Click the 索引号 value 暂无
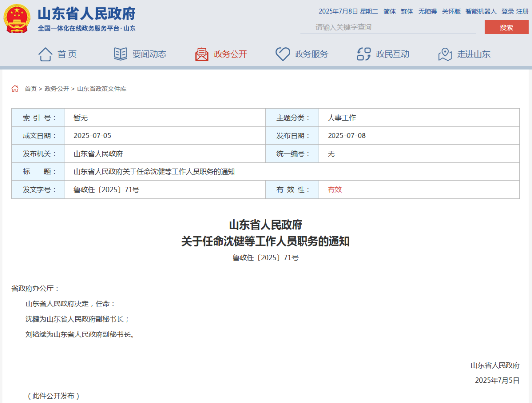The width and height of the screenshot is (532, 403). [80, 118]
